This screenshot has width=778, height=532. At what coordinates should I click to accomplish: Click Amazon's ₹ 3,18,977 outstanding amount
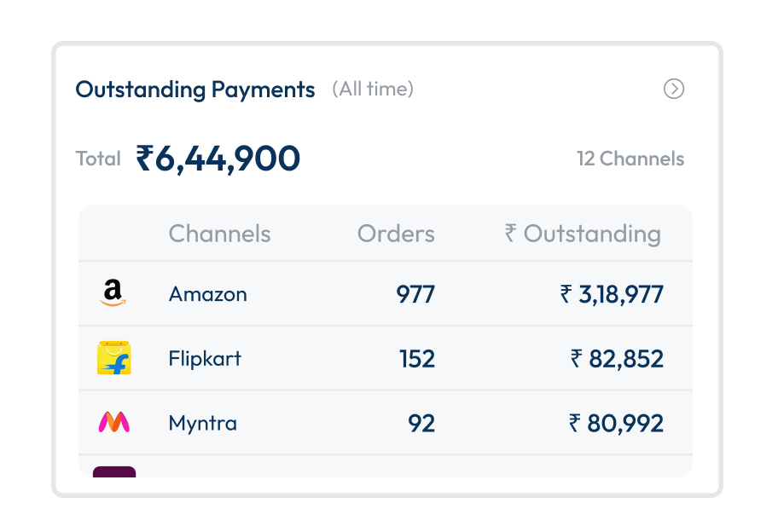[612, 294]
